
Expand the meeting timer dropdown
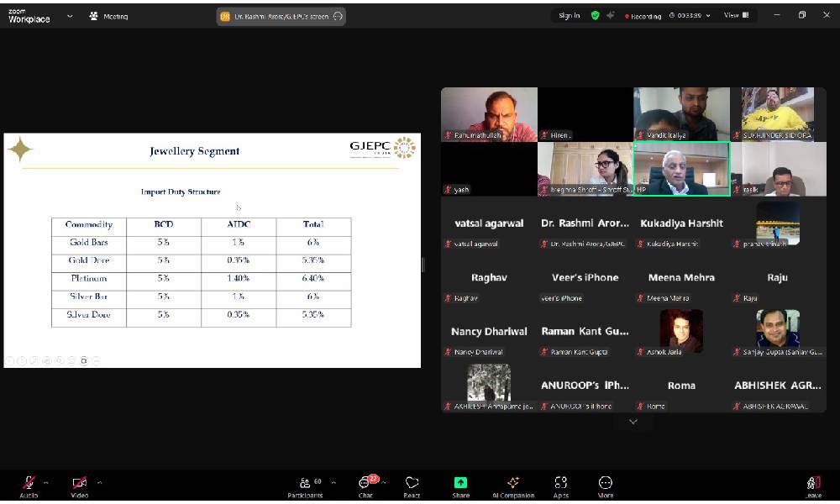tap(707, 15)
